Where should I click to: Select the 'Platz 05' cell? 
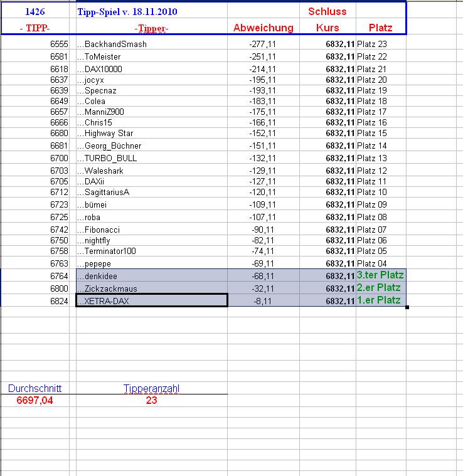click(x=381, y=251)
